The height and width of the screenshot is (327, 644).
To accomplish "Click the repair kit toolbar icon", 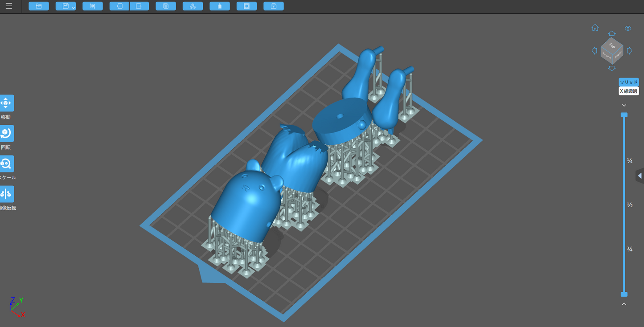I will (x=274, y=6).
